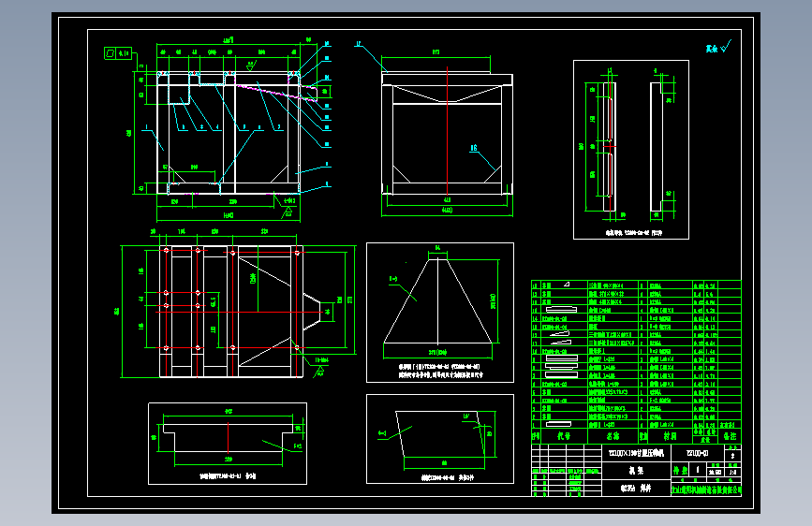The image size is (812, 526).
Task: Click the 件数 cell in the title block
Action: [x=680, y=470]
